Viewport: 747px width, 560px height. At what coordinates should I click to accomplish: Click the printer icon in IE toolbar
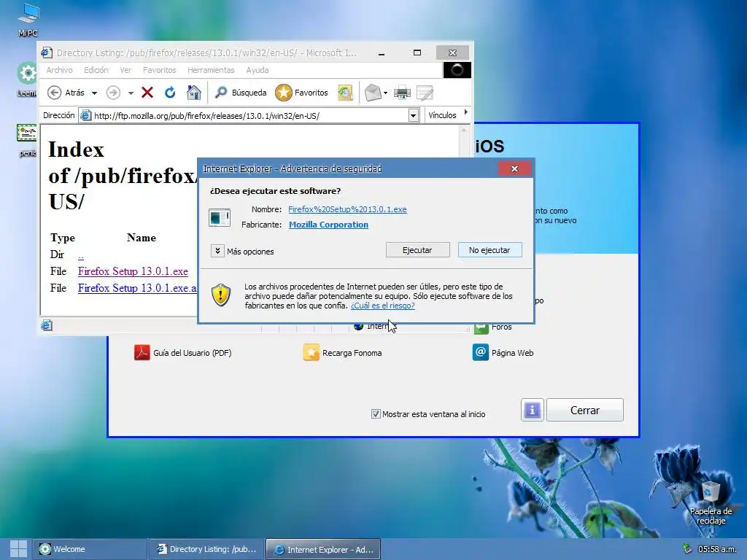[x=402, y=93]
